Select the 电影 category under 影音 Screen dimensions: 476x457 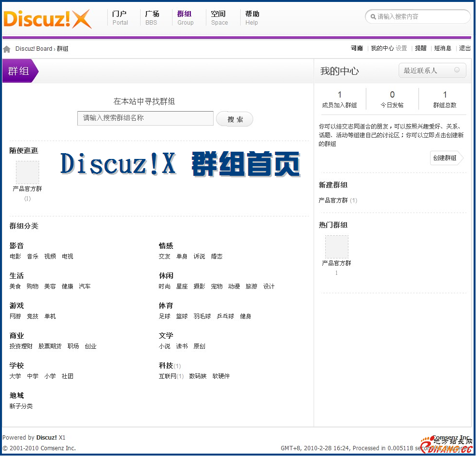[x=15, y=257]
